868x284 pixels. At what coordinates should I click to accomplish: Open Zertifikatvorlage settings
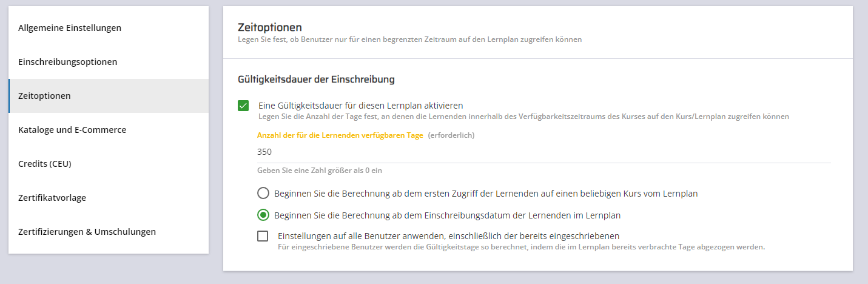point(109,198)
